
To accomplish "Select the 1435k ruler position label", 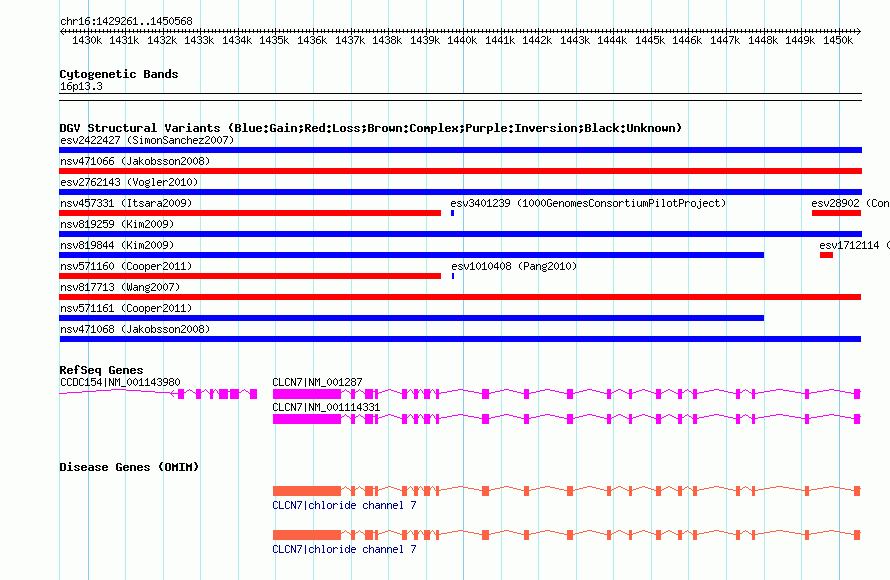I will coord(274,40).
